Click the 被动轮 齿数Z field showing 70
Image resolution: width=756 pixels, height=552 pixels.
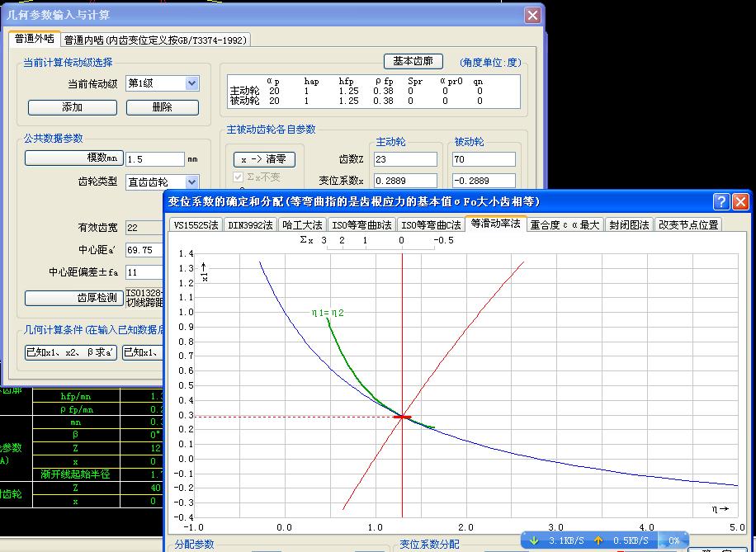484,159
